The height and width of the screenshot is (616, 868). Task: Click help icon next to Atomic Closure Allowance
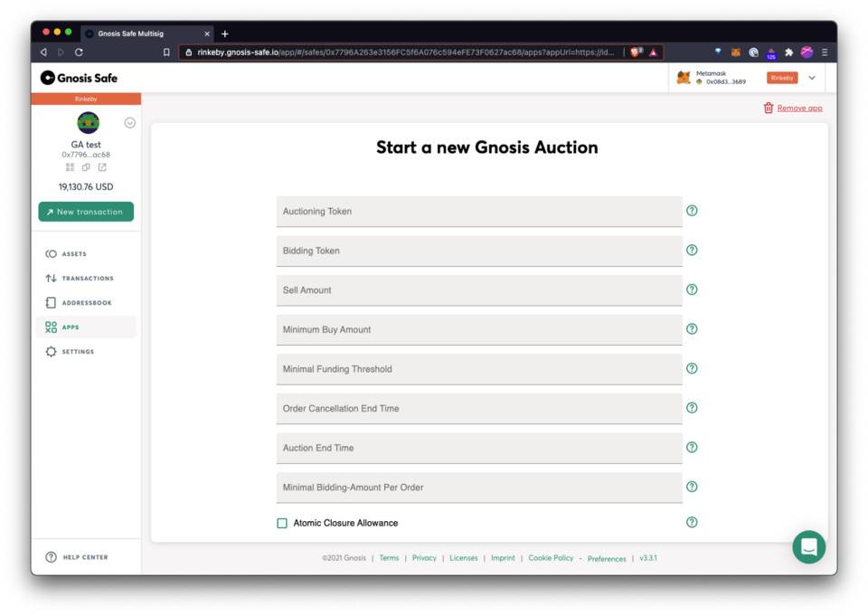[x=692, y=522]
